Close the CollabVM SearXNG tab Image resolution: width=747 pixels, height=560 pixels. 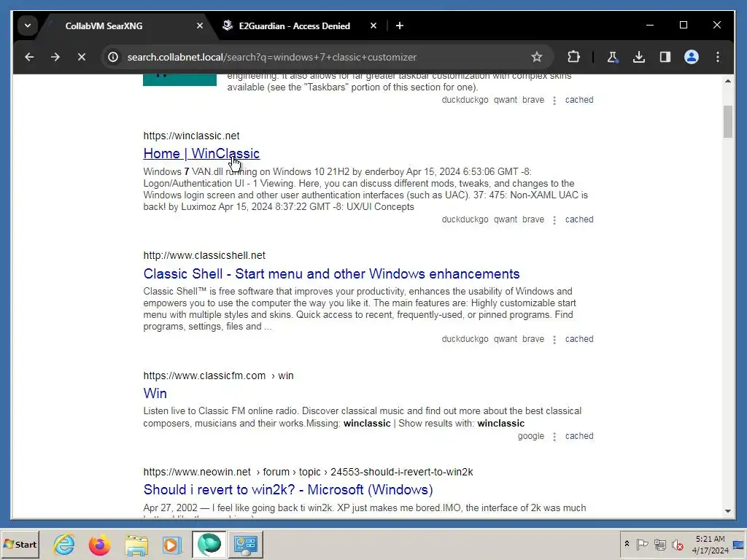pos(200,26)
